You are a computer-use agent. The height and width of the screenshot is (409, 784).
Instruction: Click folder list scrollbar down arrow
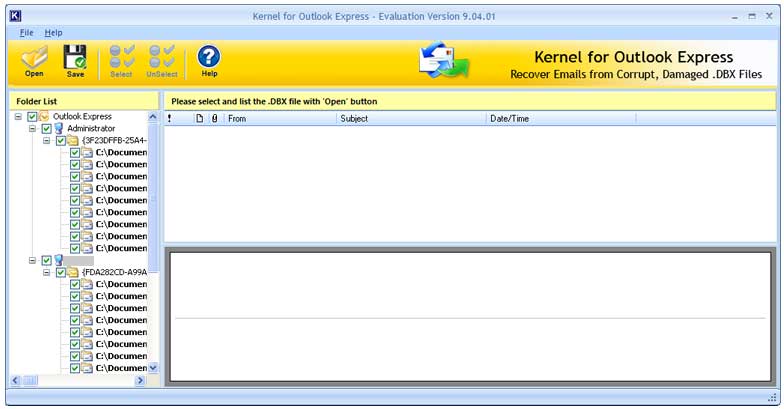pyautogui.click(x=153, y=368)
